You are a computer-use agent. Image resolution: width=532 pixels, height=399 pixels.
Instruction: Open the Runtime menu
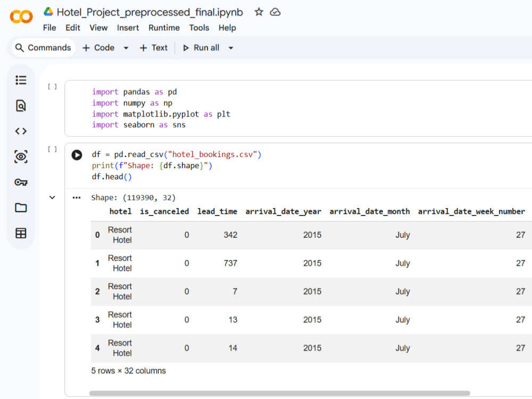click(164, 28)
